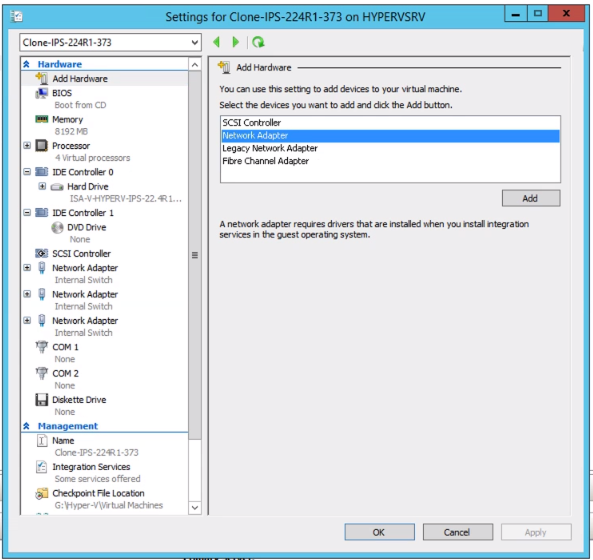Click the Diskette Drive floppy icon

click(42, 400)
